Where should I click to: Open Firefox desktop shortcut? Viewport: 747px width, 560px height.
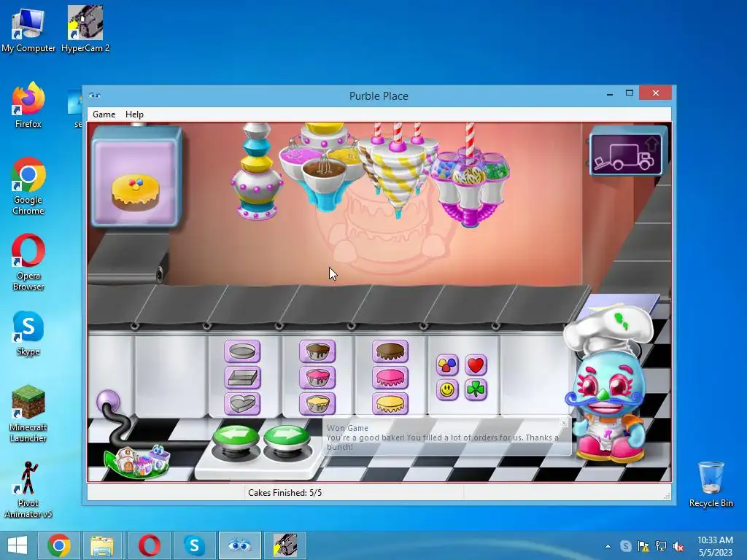pyautogui.click(x=28, y=106)
